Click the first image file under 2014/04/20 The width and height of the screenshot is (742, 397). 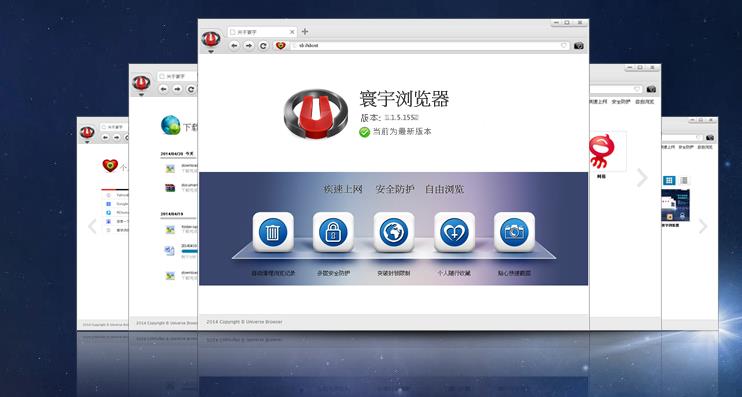tap(170, 168)
